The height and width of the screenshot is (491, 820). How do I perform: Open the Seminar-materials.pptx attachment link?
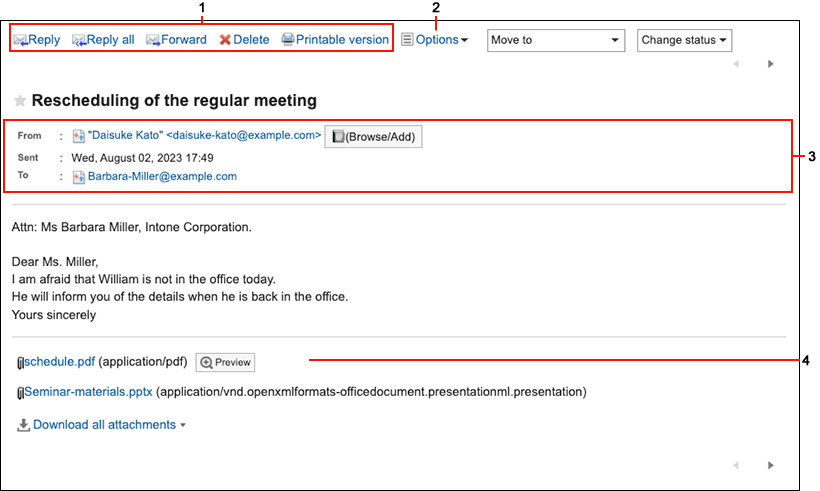coord(88,392)
